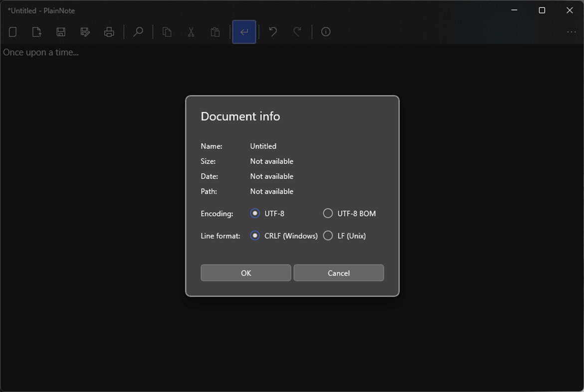Open a file
Screen dimensions: 584x392
[36, 31]
